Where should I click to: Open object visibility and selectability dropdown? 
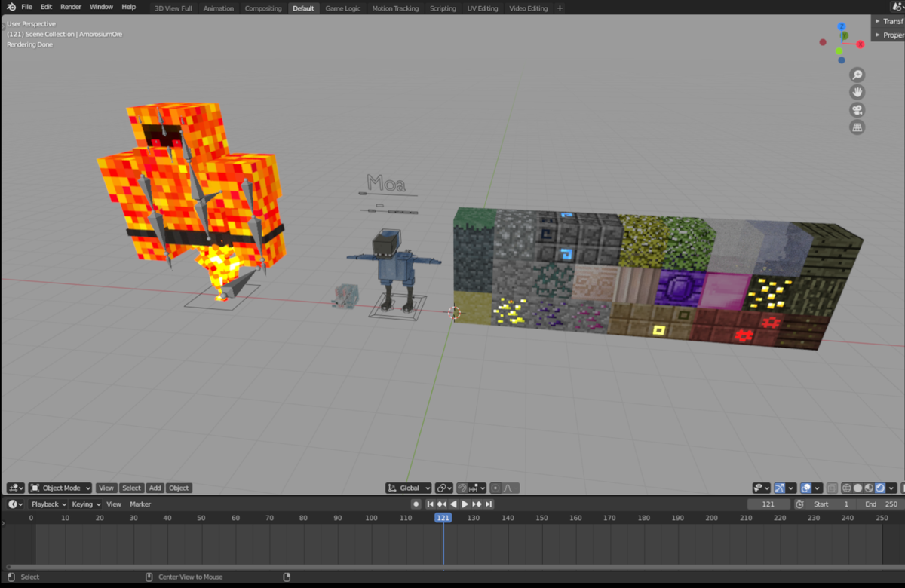click(x=762, y=488)
